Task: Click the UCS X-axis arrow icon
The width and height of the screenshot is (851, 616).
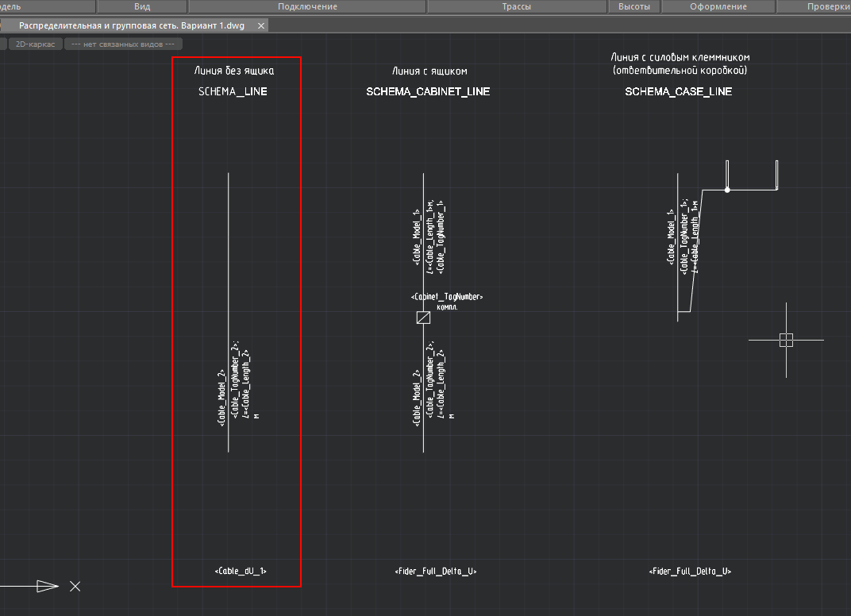Action: (47, 587)
